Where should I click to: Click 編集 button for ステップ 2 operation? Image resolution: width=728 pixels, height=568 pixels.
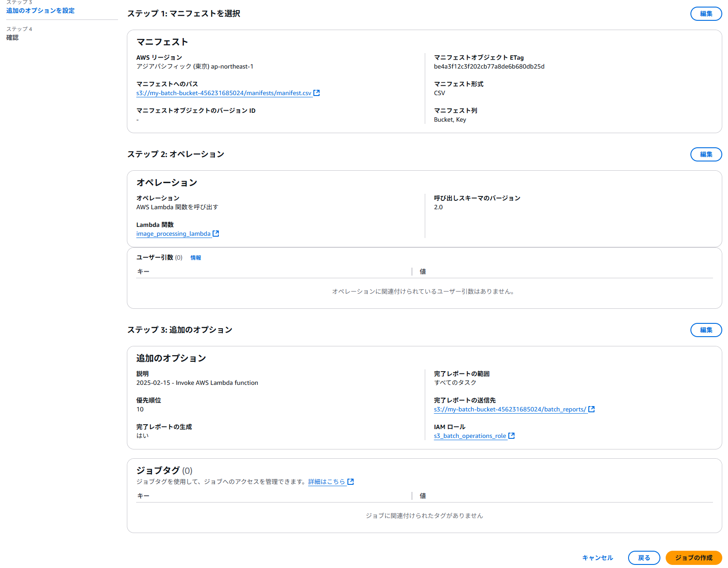[706, 154]
